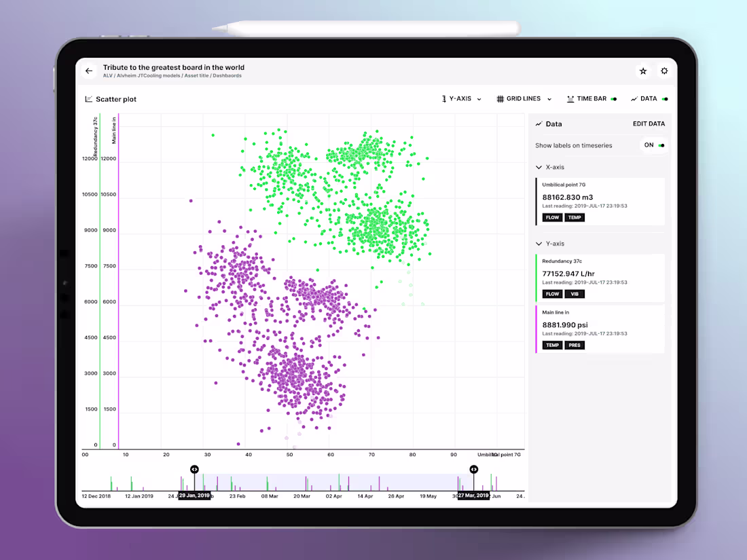Click the Data panel header icon

540,124
